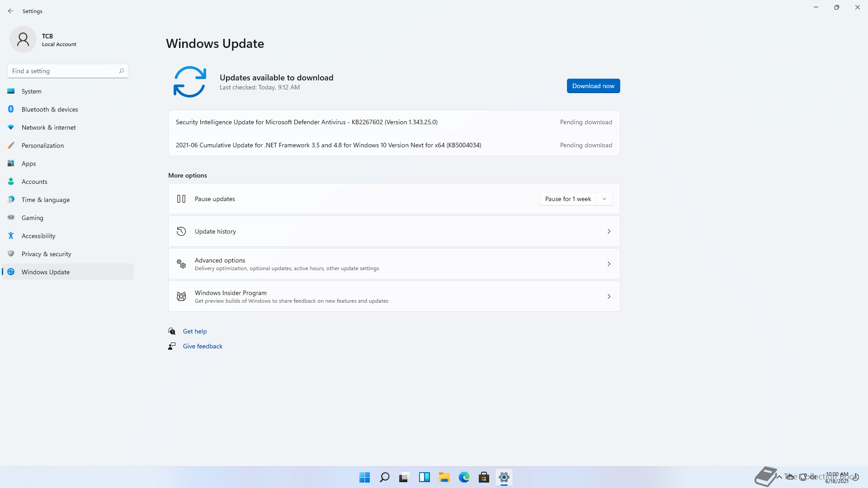Select System in the sidebar
This screenshot has width=868, height=488.
68,91
